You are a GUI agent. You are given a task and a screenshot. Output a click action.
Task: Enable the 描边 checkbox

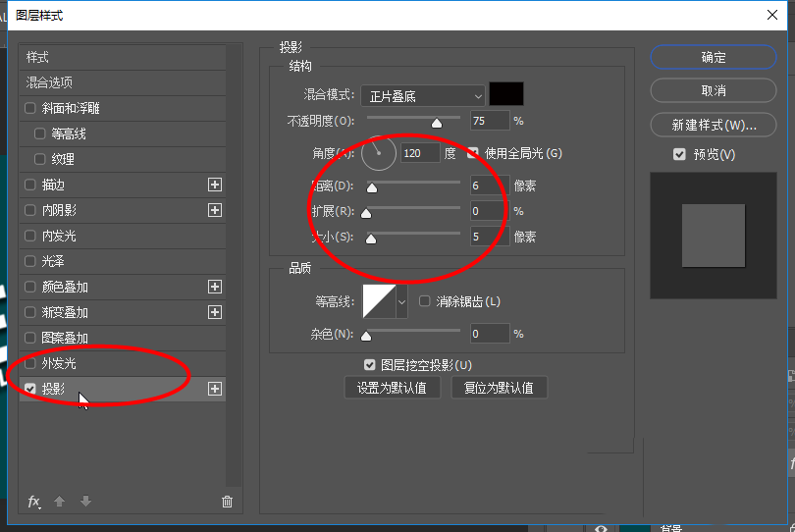[29, 185]
